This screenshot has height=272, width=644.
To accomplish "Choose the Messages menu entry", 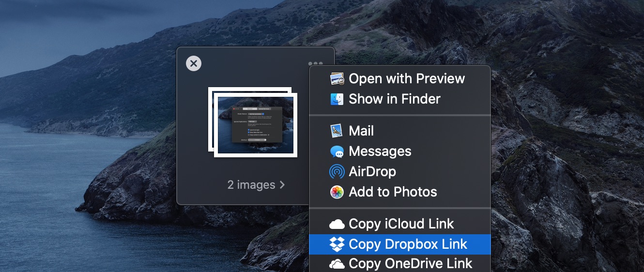I will pyautogui.click(x=400, y=151).
